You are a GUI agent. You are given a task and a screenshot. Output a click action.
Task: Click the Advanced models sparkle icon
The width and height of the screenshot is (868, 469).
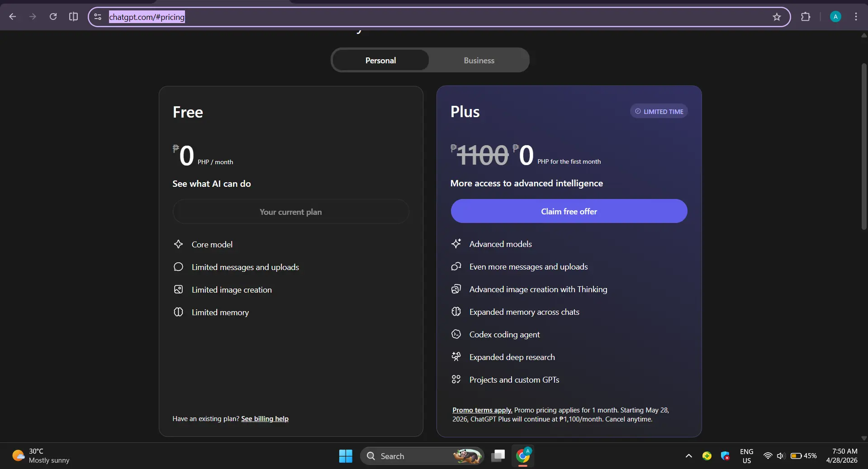click(x=456, y=244)
